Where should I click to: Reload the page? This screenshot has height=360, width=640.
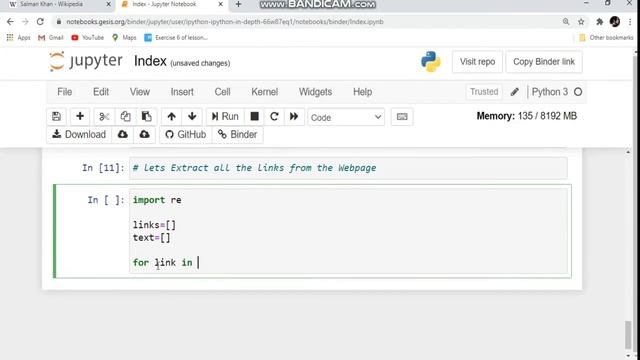point(40,22)
